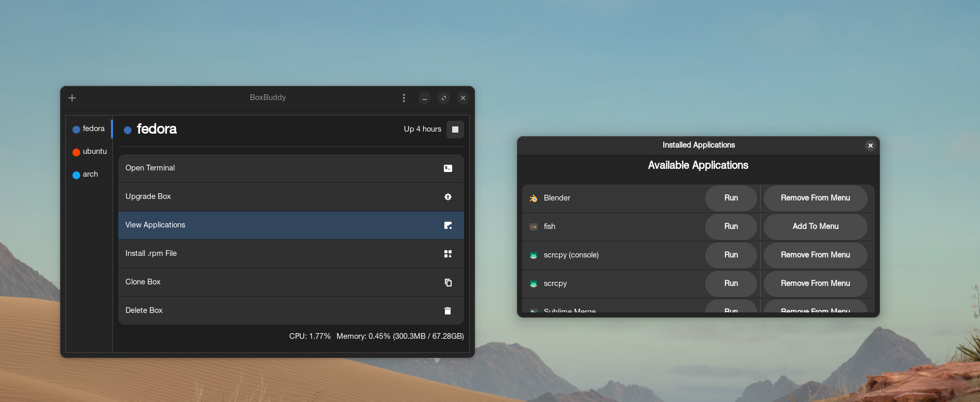The image size is (980, 402).
Task: Close the BoxBuddy window
Action: [x=463, y=98]
